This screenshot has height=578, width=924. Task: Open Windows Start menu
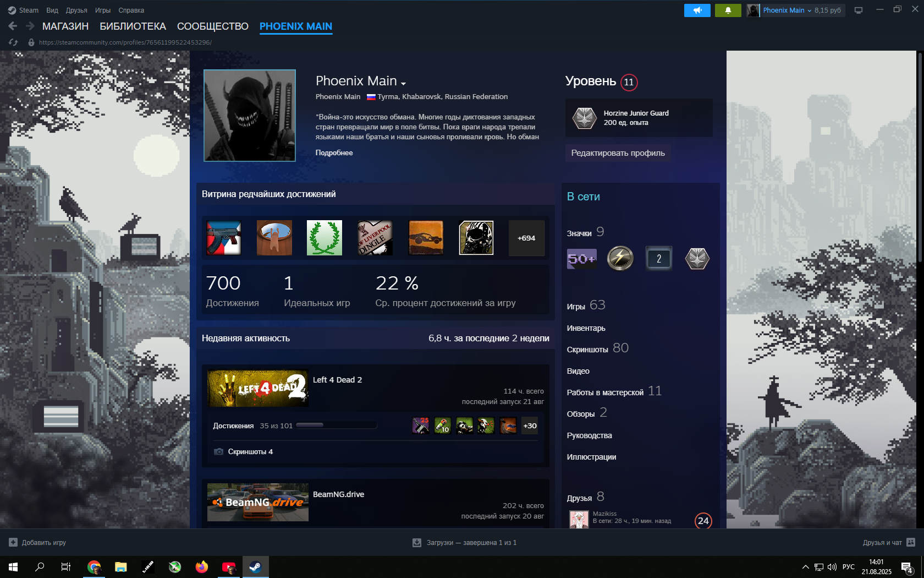13,566
